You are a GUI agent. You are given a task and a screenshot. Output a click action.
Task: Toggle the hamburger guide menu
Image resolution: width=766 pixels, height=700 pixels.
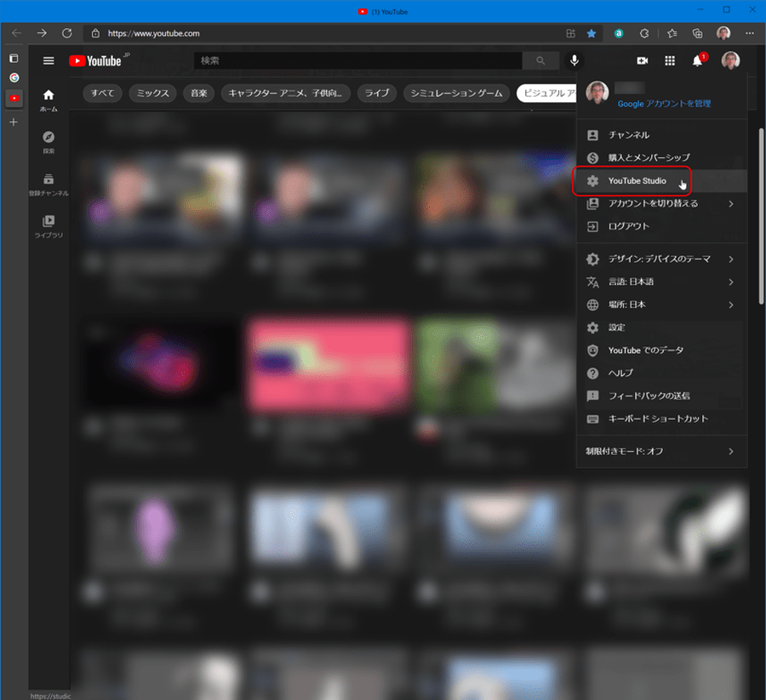(49, 60)
